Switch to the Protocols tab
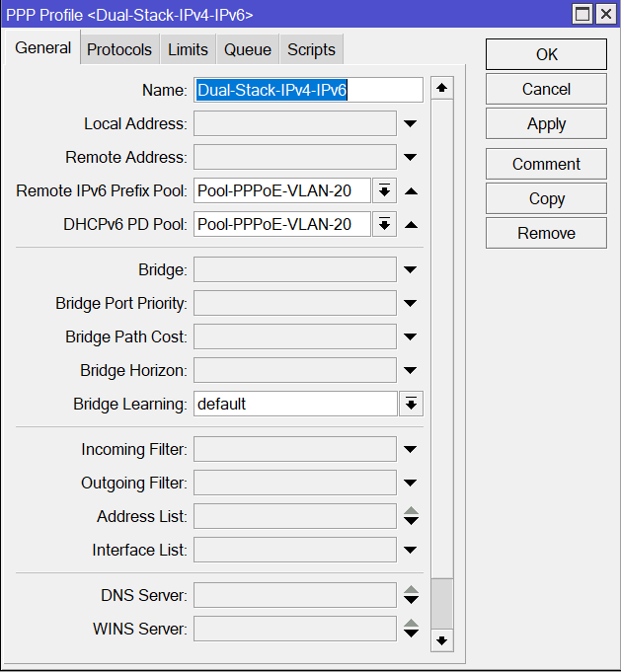Image resolution: width=621 pixels, height=672 pixels. pos(119,49)
